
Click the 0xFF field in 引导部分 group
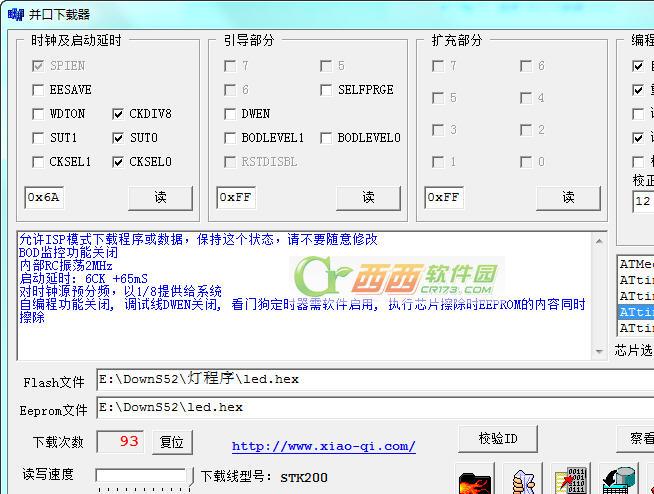click(236, 197)
